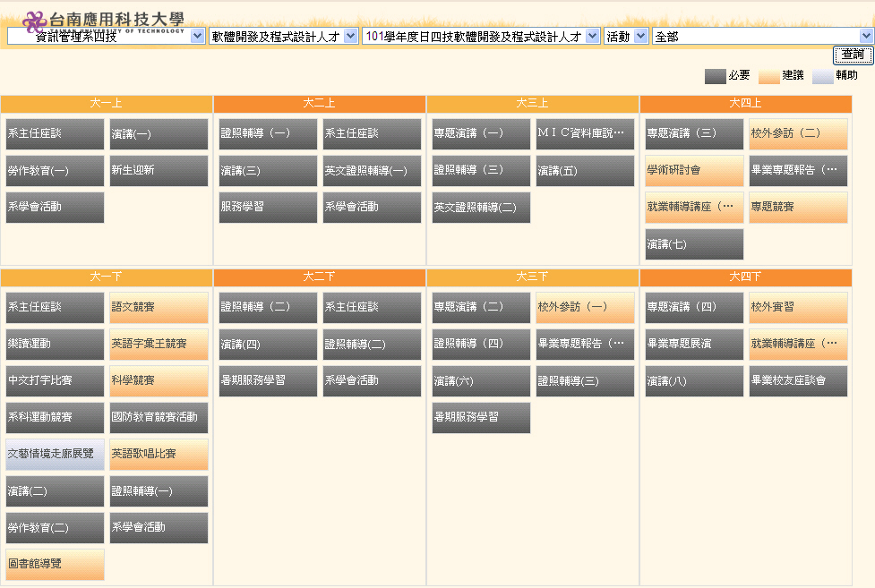Screen dimensions: 875x588
Task: Click the dark gray 必要 legend swatch
Action: (x=715, y=76)
